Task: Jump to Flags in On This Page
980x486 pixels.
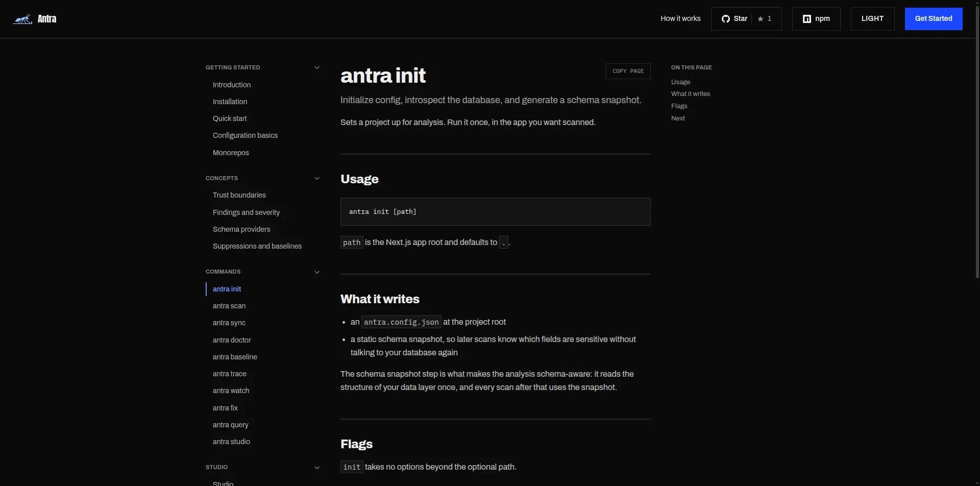Action: 679,106
